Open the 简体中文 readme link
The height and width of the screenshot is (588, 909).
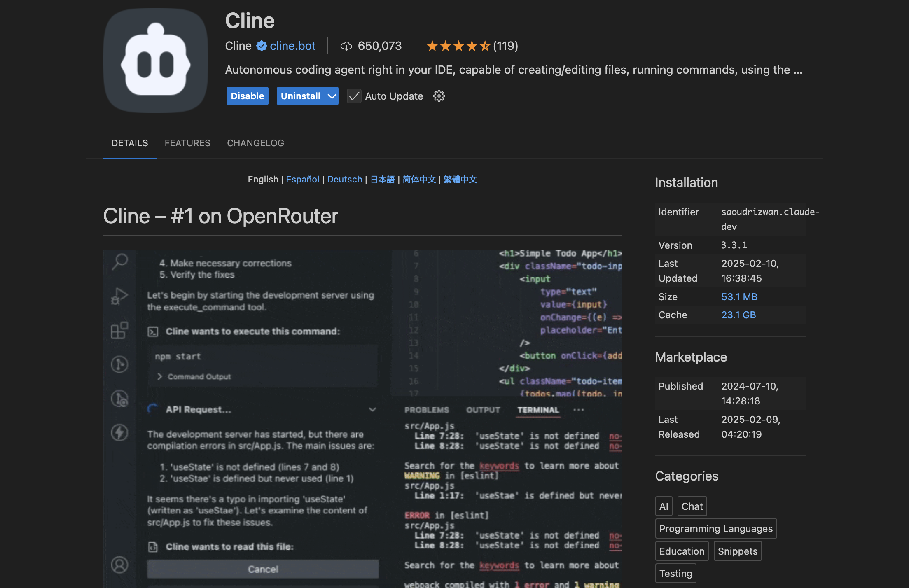pyautogui.click(x=419, y=180)
